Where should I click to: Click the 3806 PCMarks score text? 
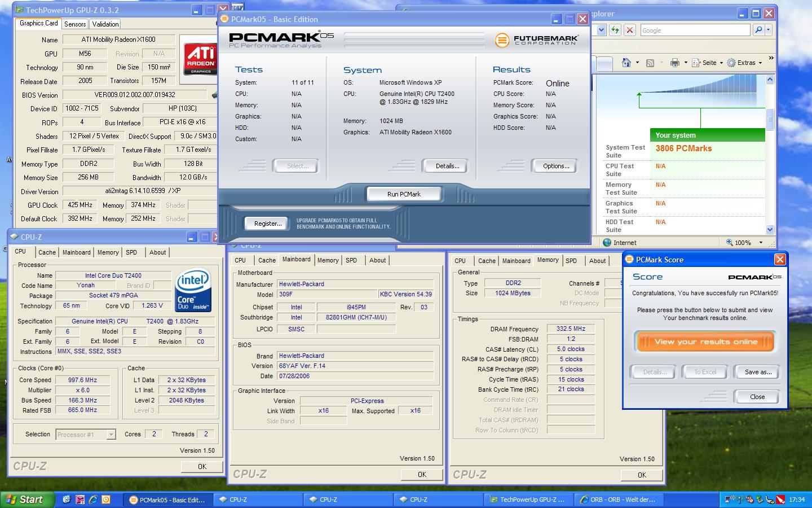(x=683, y=148)
